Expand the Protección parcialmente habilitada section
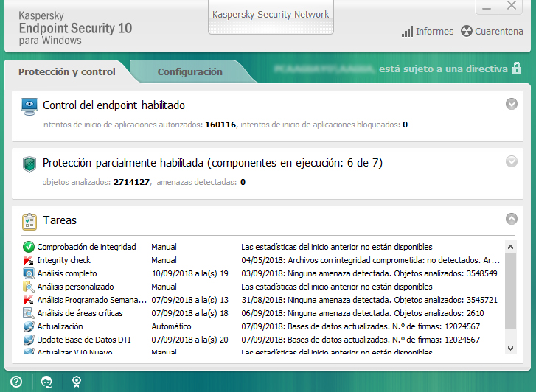Viewport: 536px width, 392px height. tap(512, 161)
